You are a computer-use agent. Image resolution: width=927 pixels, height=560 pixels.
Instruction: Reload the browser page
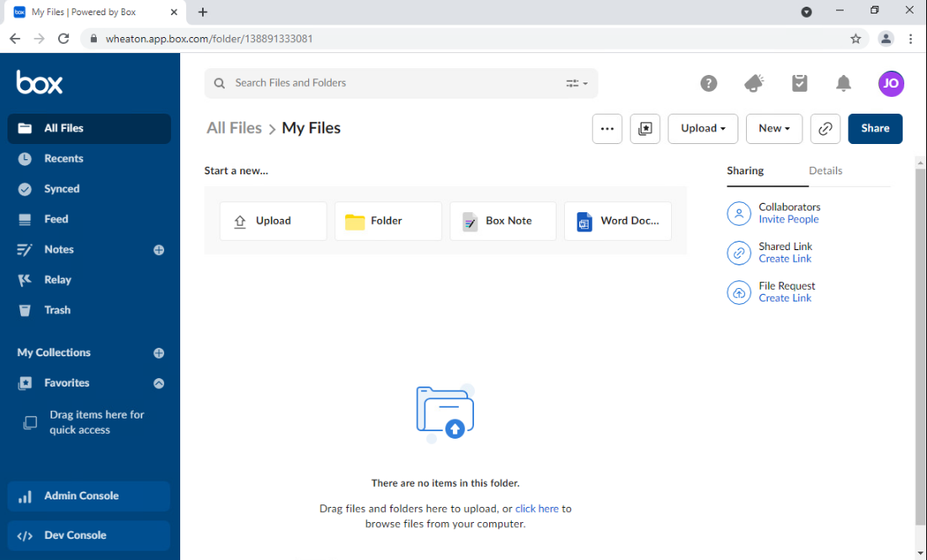63,39
